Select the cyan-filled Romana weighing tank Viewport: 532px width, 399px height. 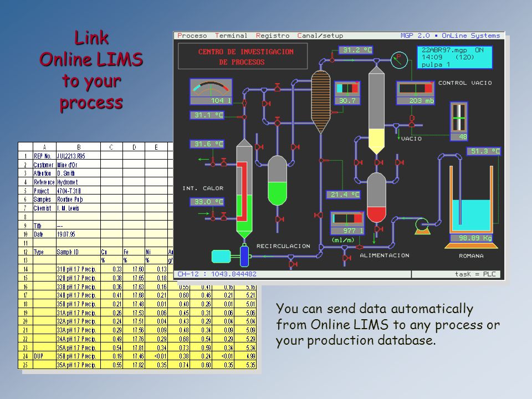pyautogui.click(x=471, y=199)
